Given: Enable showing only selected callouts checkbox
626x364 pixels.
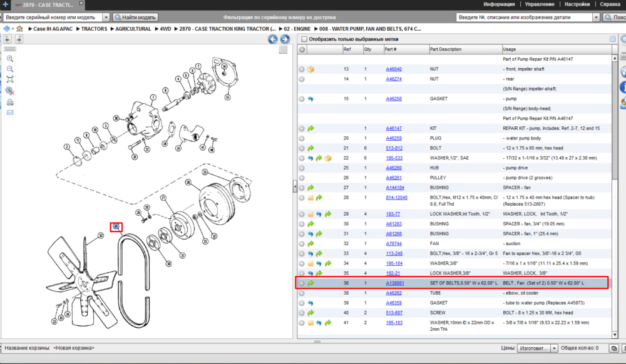Looking at the screenshot, I should [x=304, y=39].
